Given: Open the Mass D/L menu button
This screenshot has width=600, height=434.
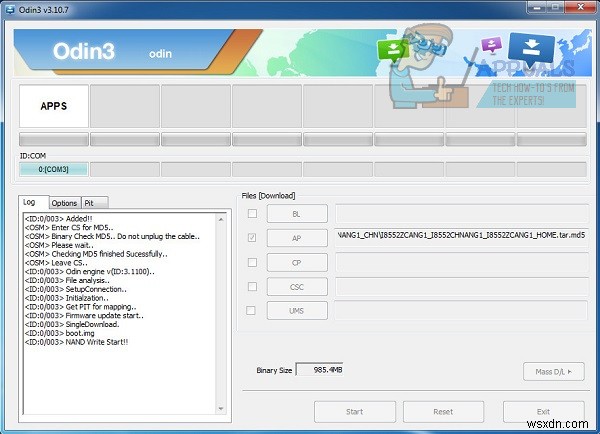Looking at the screenshot, I should point(554,372).
